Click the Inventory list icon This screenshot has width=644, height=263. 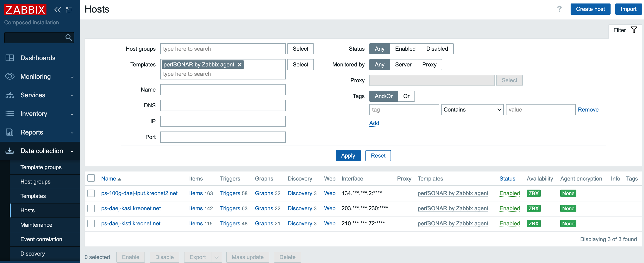pos(10,114)
